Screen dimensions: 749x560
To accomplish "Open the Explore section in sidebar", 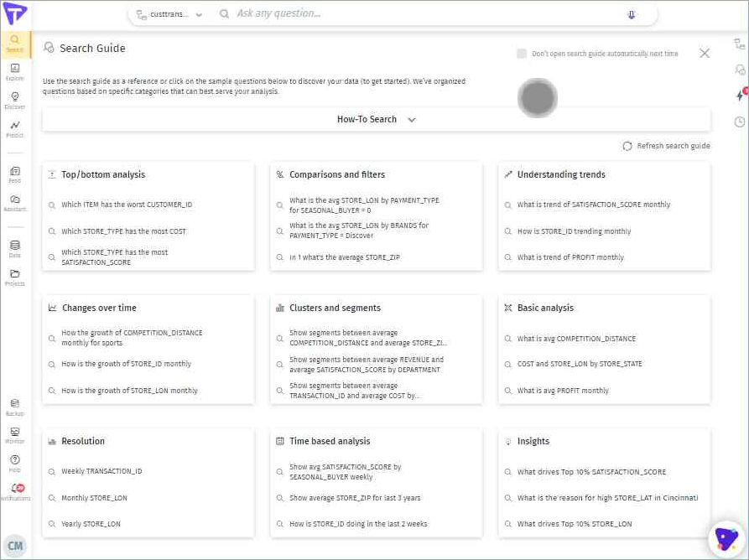I will pos(15,72).
